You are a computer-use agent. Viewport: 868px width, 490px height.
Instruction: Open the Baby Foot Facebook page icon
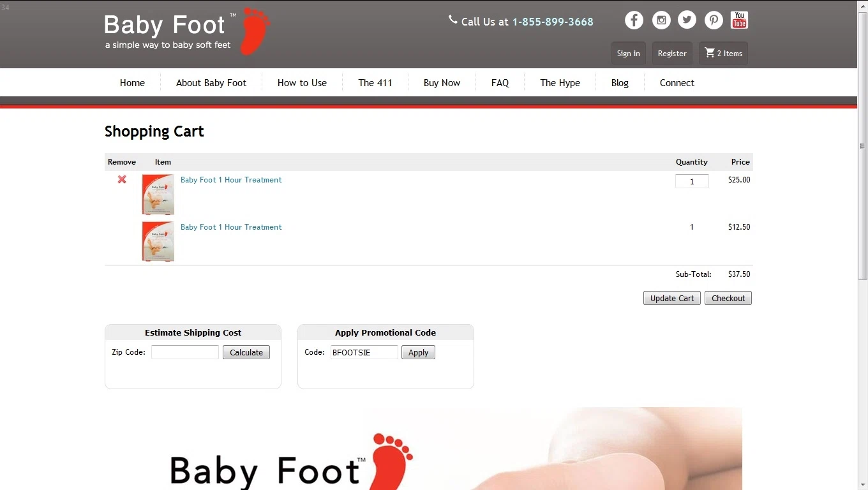tap(634, 20)
